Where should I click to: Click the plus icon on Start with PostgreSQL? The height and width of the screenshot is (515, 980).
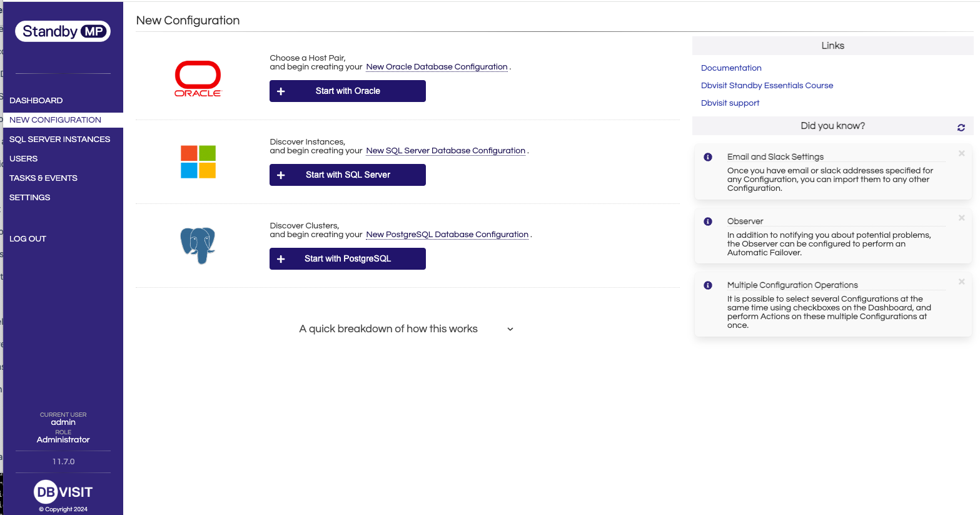click(281, 259)
